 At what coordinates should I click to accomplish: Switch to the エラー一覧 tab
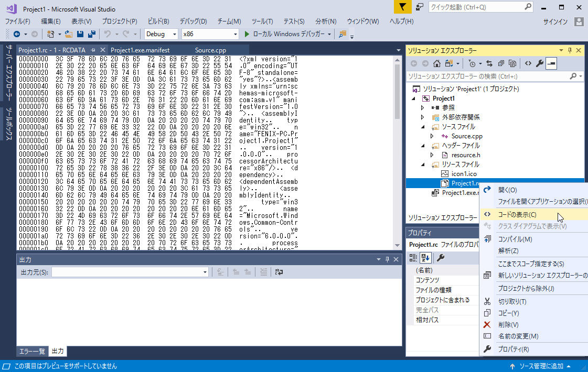click(x=32, y=352)
